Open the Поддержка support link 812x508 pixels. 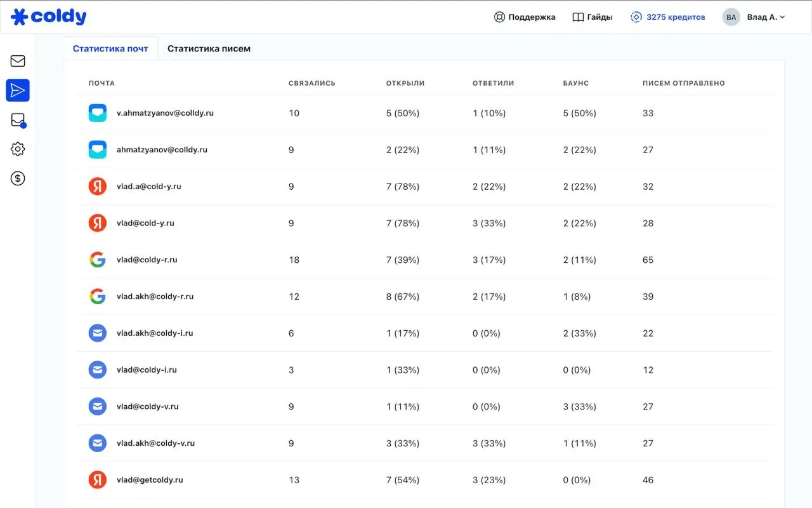click(x=525, y=17)
